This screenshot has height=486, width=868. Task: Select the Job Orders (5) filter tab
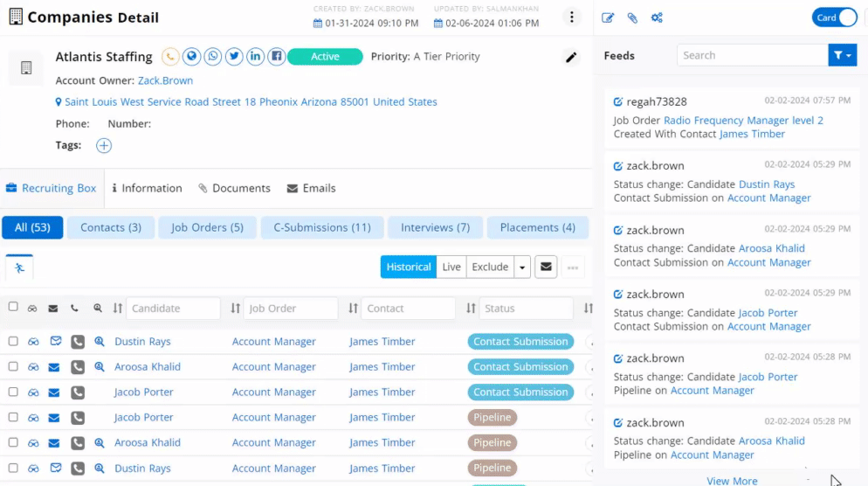(x=207, y=228)
